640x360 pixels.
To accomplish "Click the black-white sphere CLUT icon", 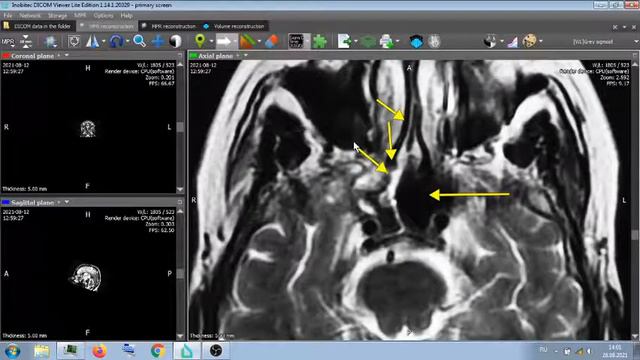I will point(491,41).
